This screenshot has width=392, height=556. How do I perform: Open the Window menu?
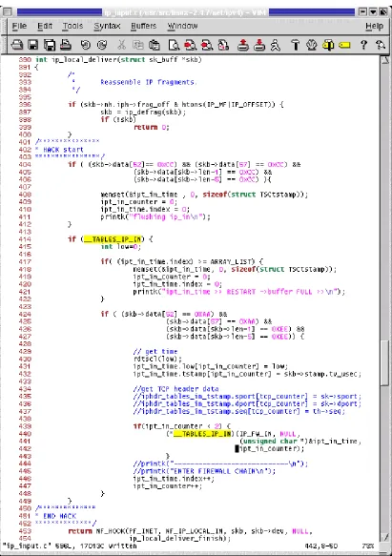click(183, 27)
